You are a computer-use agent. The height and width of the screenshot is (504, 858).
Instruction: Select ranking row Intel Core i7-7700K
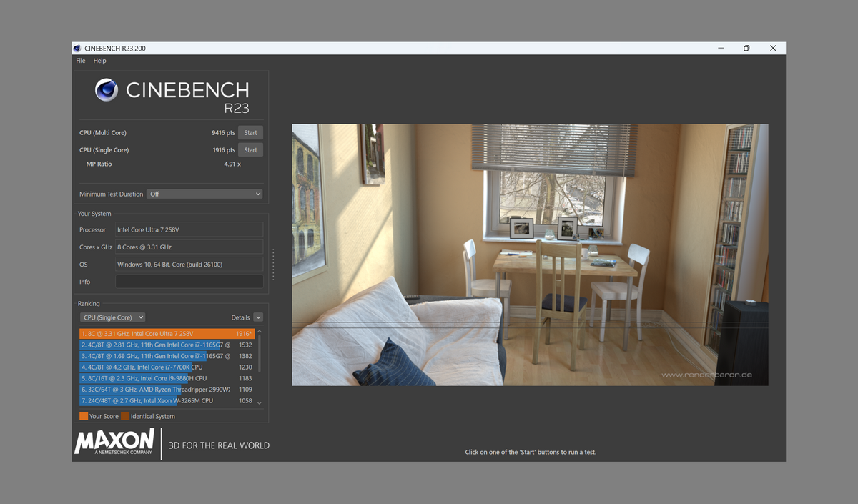coord(167,367)
